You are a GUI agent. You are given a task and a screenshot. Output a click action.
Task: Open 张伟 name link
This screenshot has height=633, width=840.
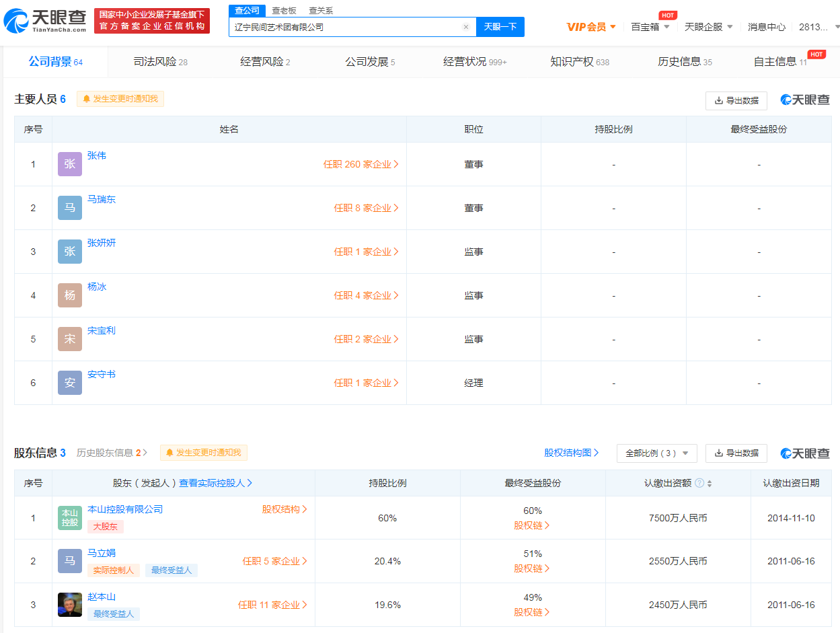click(x=97, y=155)
